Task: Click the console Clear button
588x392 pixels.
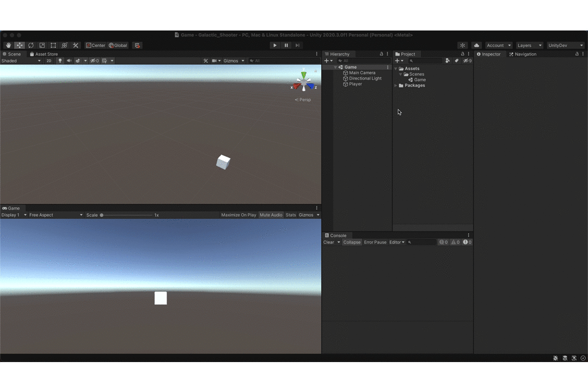Action: 328,242
